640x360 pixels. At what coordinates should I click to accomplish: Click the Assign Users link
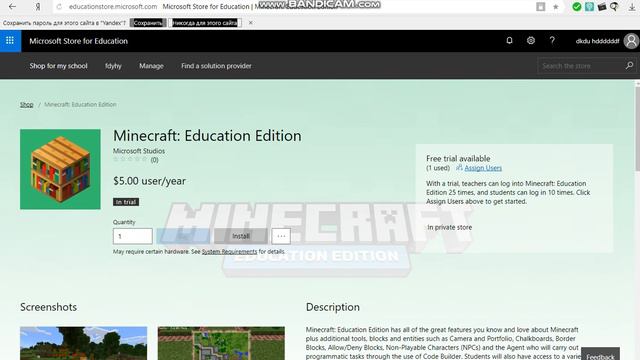[x=483, y=168]
